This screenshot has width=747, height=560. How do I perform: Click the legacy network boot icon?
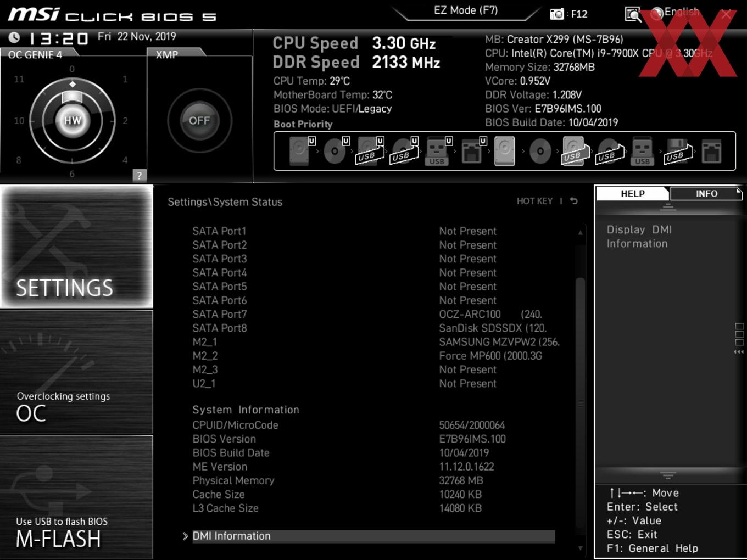[711, 151]
